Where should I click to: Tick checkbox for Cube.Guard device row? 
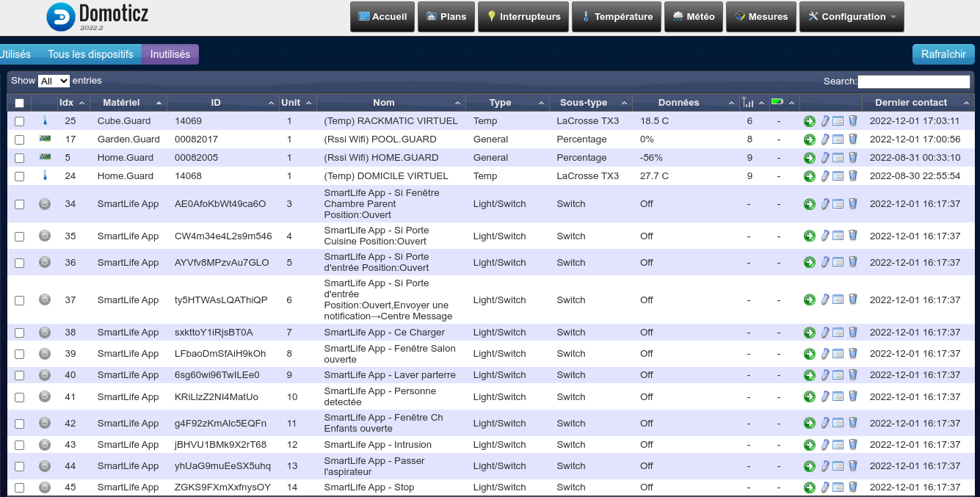pos(20,121)
